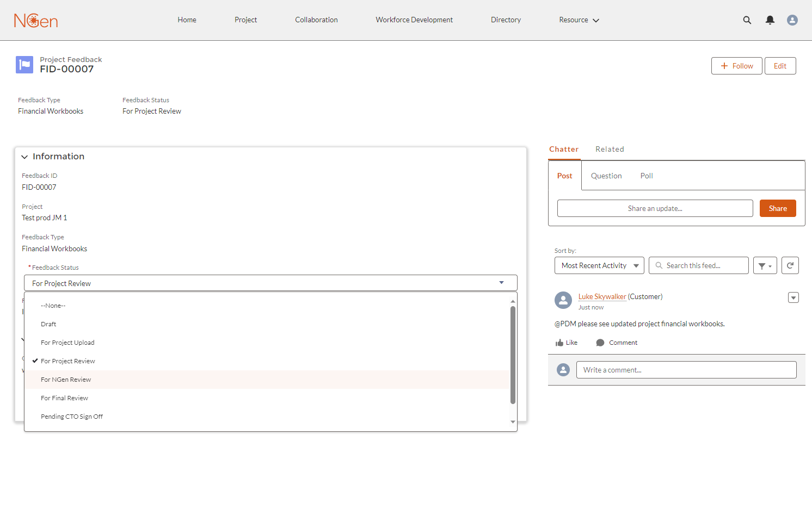Expand the Resource menu

click(x=579, y=20)
